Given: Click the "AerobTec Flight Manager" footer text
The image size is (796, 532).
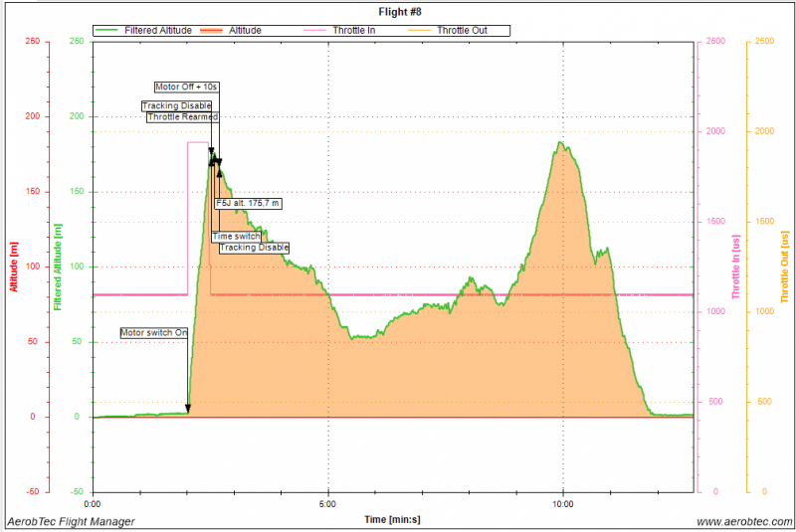Looking at the screenshot, I should (x=71, y=521).
